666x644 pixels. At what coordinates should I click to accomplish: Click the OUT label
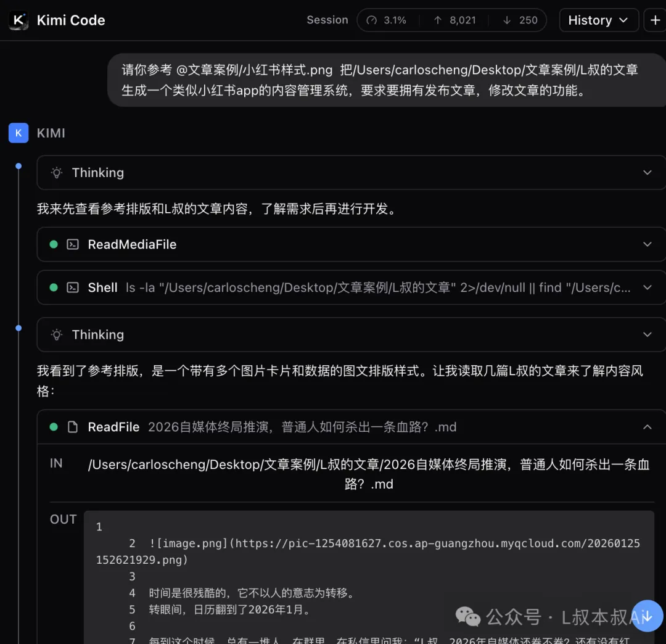click(x=64, y=519)
